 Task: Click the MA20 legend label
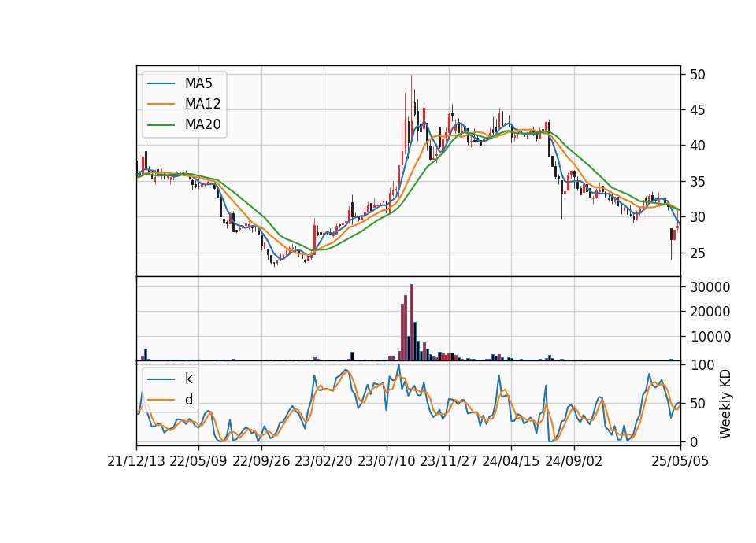pos(202,125)
